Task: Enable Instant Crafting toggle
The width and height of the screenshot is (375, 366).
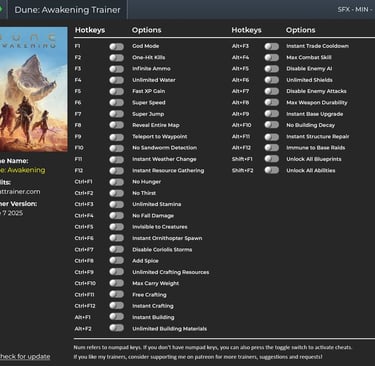Action: tap(116, 306)
